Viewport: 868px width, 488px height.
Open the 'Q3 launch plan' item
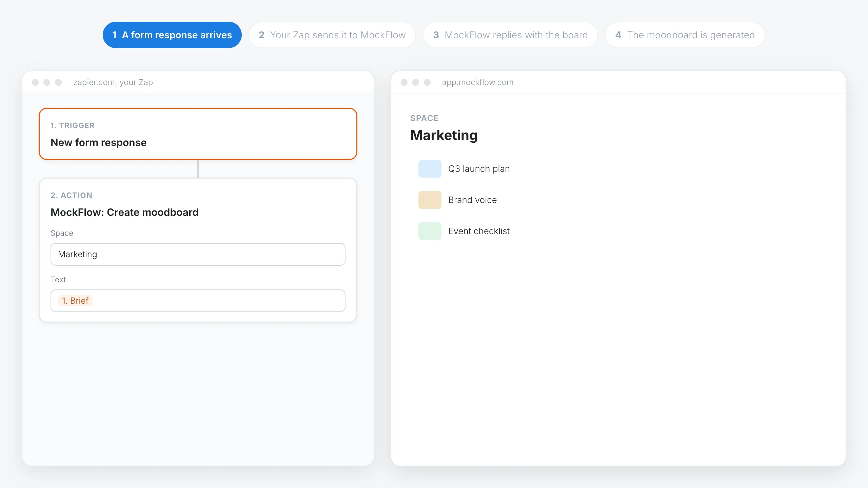point(479,169)
